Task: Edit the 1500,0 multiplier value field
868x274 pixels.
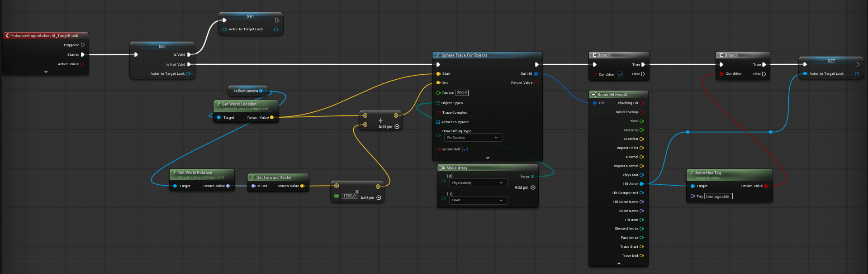Action: pyautogui.click(x=349, y=196)
